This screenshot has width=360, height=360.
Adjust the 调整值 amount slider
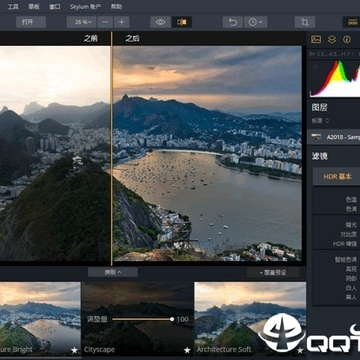coord(142,319)
